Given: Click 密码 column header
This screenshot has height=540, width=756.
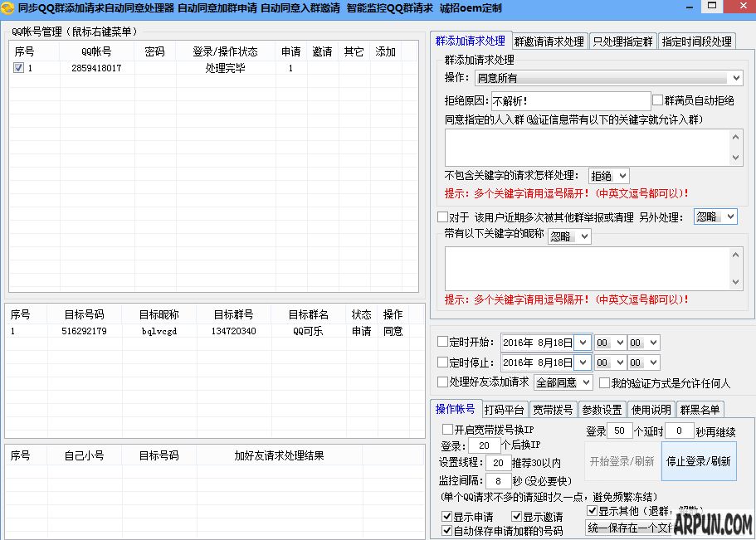Looking at the screenshot, I should [154, 51].
